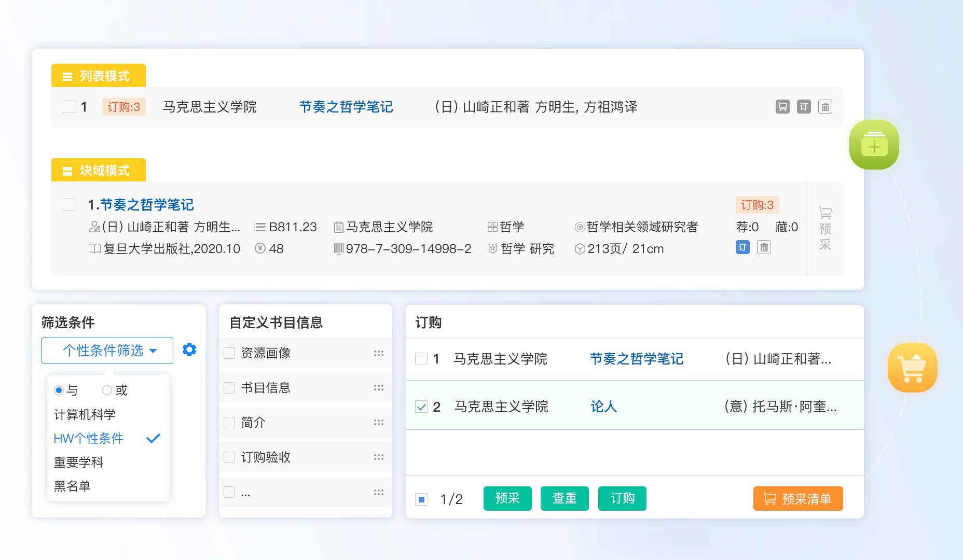The height and width of the screenshot is (560, 963).
Task: Click the gray order icon in list row
Action: [804, 107]
